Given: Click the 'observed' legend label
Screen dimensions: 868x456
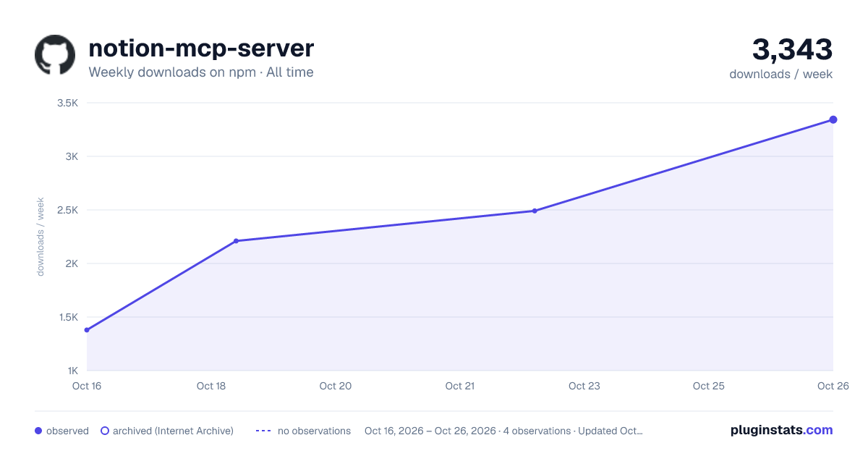Looking at the screenshot, I should [x=67, y=431].
